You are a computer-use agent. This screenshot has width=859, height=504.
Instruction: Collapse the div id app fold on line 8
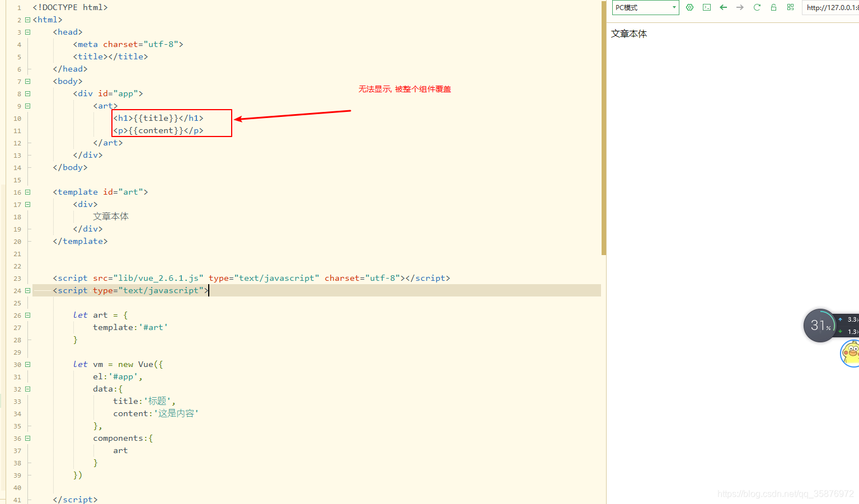(27, 93)
